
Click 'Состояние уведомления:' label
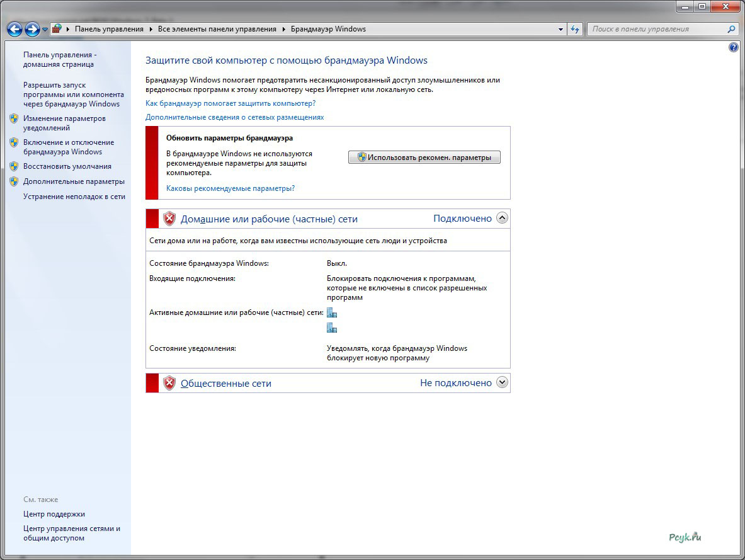(x=193, y=348)
